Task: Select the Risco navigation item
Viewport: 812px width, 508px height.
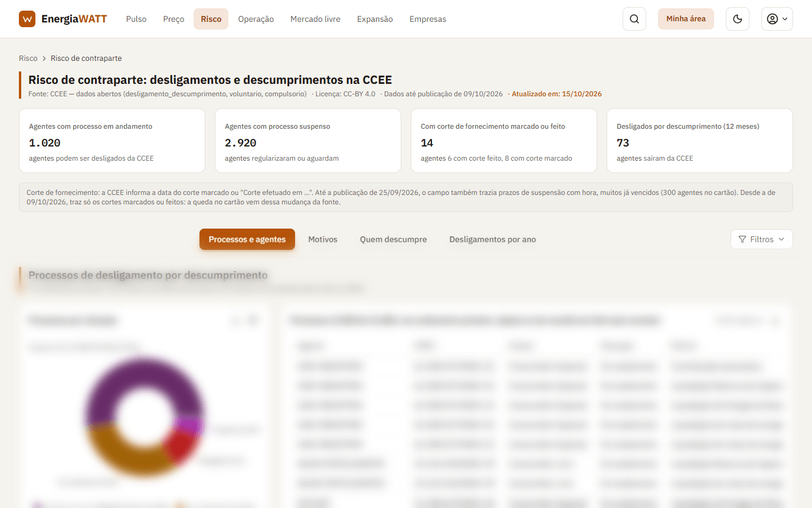Action: coord(211,19)
